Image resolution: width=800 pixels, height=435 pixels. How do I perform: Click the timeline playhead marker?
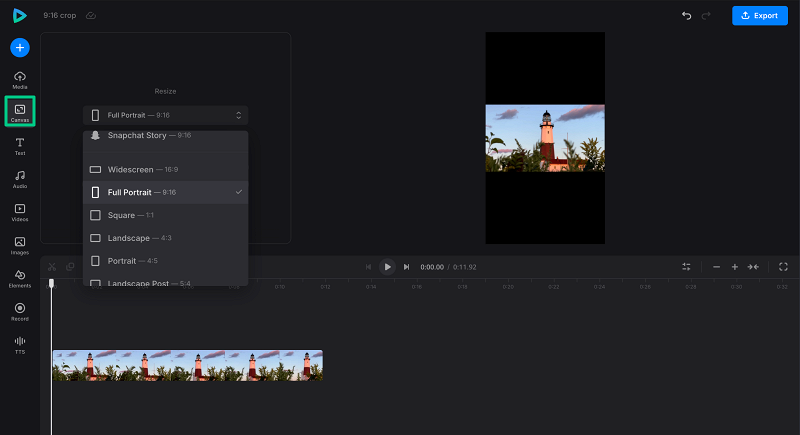click(51, 283)
